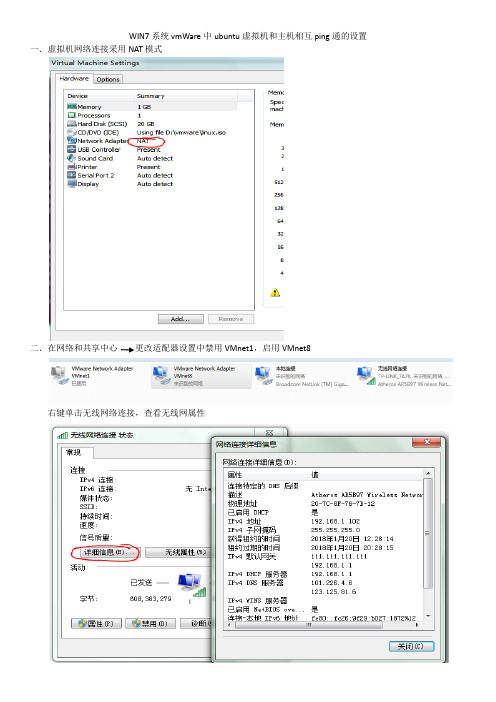Click the 101.226.4.6 DNS server value
Viewport: 496px width, 702px height.
[x=331, y=583]
